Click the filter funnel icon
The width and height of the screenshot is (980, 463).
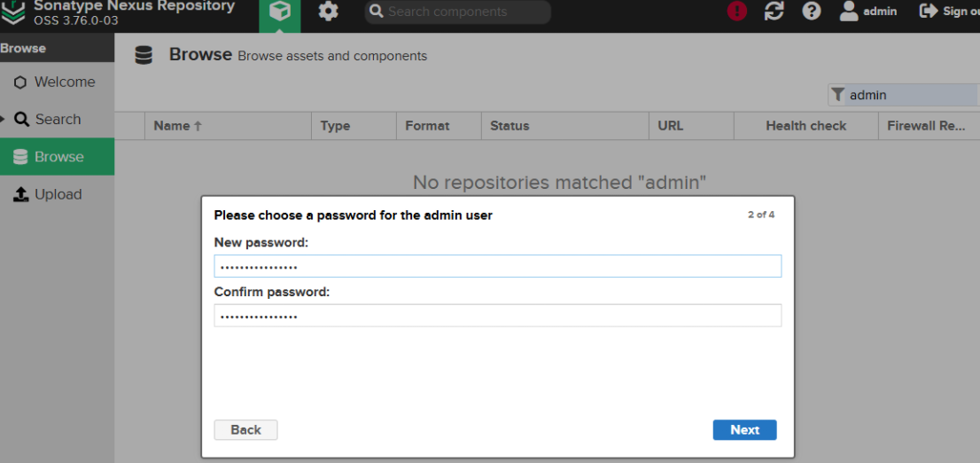[x=838, y=95]
